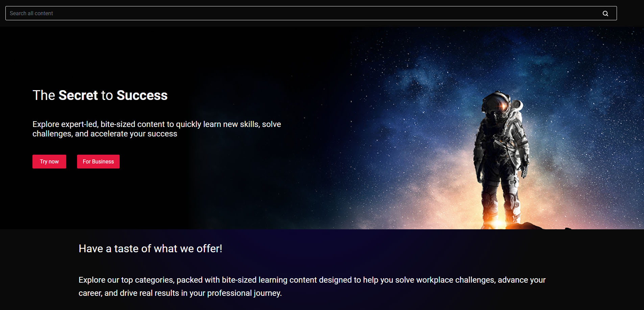
Task: Click the bold word Success in the heading
Action: [x=142, y=95]
